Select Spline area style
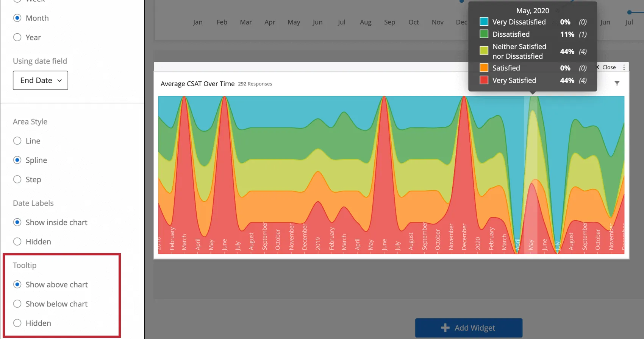 pos(17,160)
